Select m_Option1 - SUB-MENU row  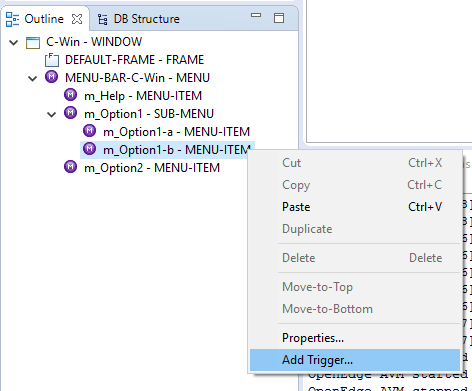click(149, 114)
